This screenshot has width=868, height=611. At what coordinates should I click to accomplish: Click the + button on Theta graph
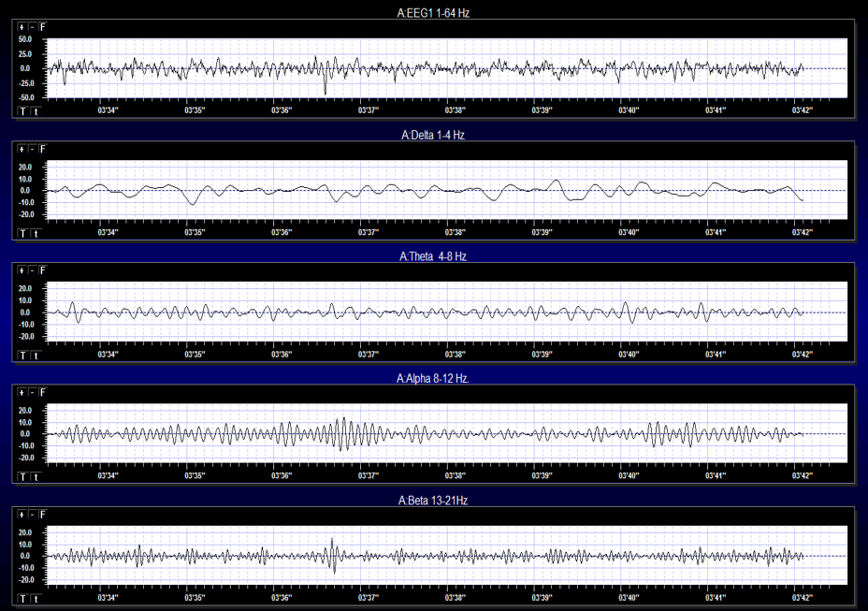pyautogui.click(x=22, y=270)
